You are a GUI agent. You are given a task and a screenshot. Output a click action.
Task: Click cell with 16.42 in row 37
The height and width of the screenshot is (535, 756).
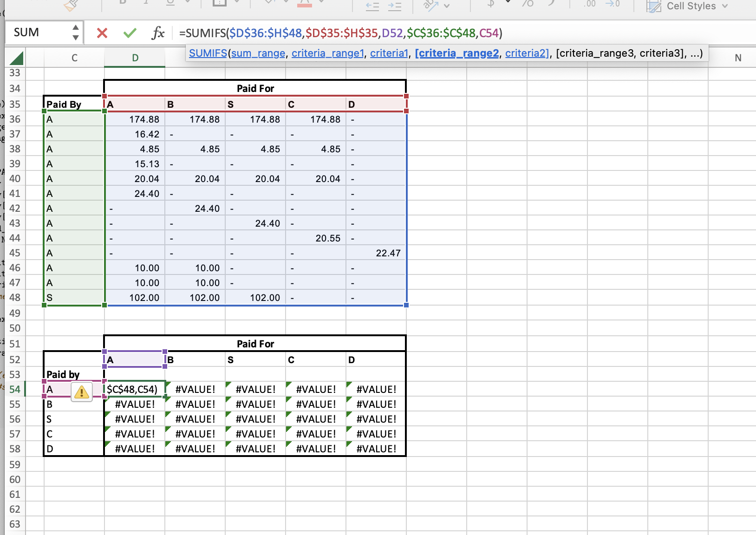135,134
